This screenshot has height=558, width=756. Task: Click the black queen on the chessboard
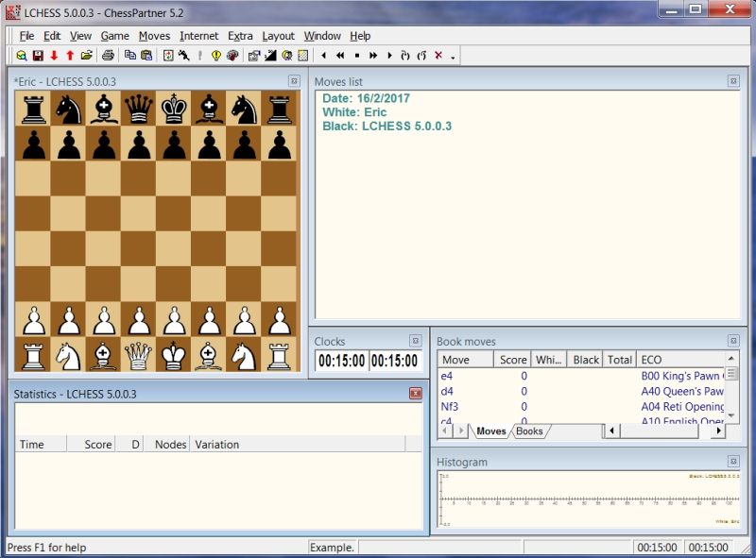(x=138, y=108)
